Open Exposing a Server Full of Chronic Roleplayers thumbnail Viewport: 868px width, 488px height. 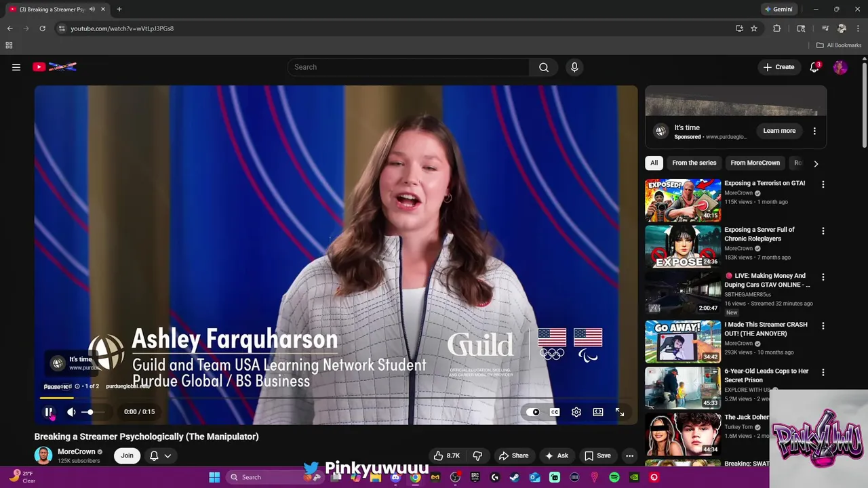point(683,247)
